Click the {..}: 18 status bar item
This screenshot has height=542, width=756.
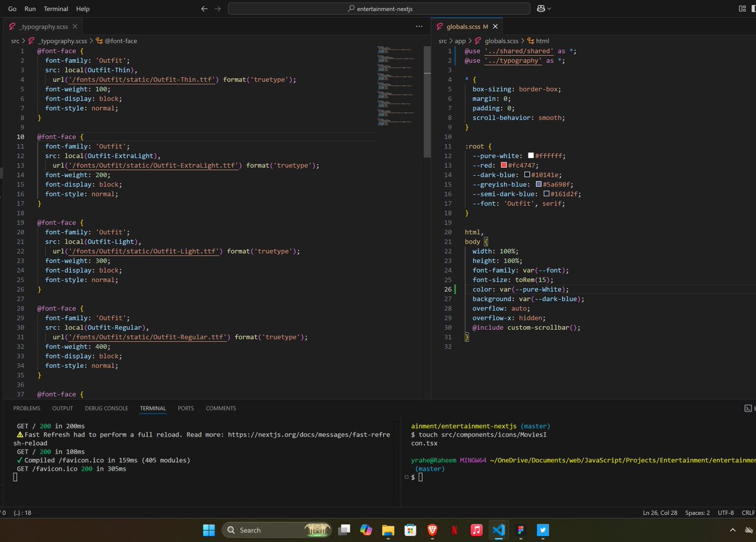pos(21,512)
